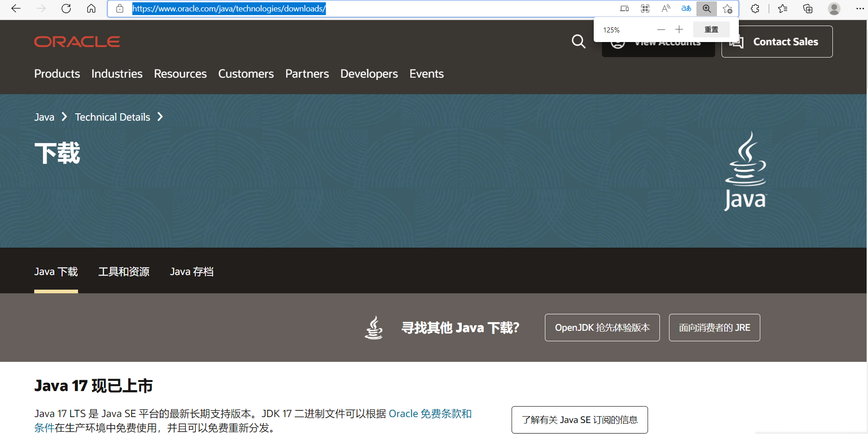Click the 125% zoom level text

pyautogui.click(x=611, y=30)
